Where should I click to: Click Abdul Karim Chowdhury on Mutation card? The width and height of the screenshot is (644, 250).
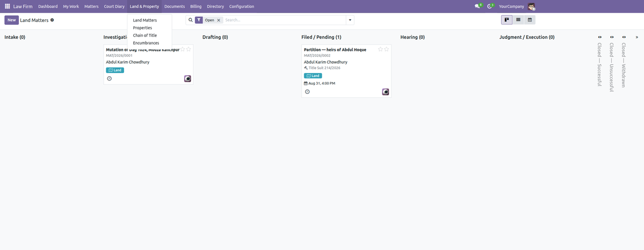(128, 62)
